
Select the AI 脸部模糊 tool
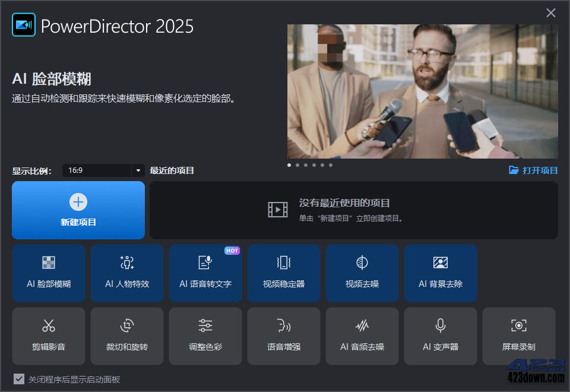[x=49, y=273]
